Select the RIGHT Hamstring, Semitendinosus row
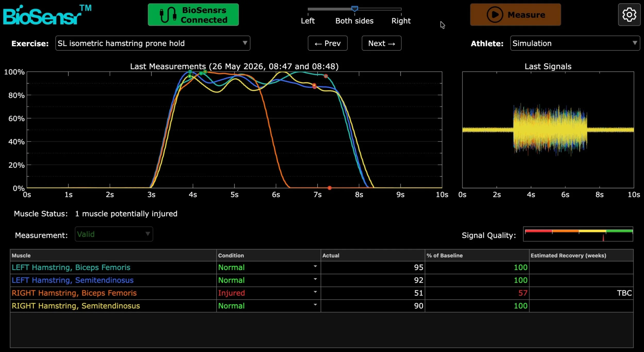 (322, 306)
